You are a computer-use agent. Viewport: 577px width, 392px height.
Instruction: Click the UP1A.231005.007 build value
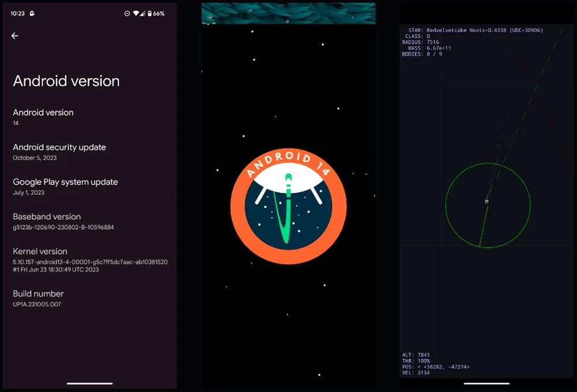pos(37,304)
